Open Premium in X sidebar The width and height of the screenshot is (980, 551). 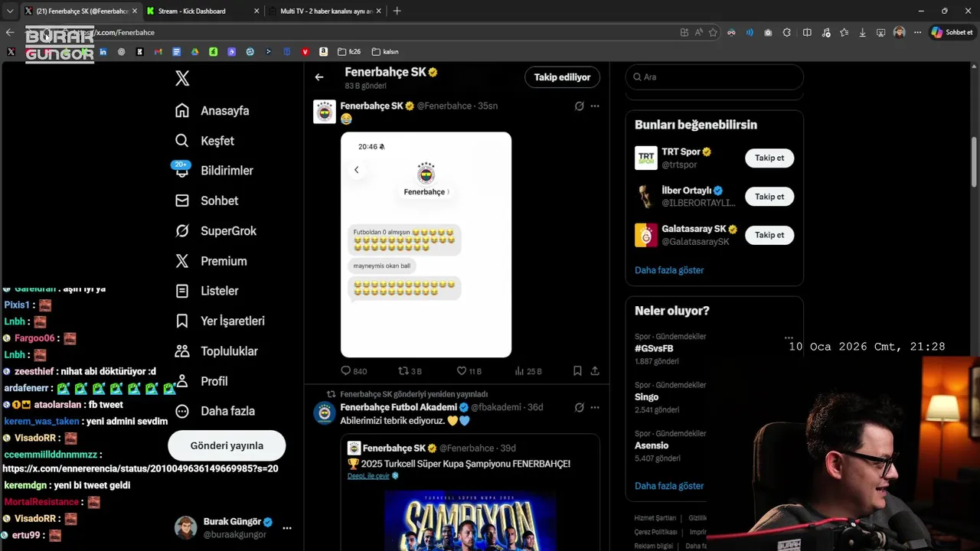coord(211,261)
